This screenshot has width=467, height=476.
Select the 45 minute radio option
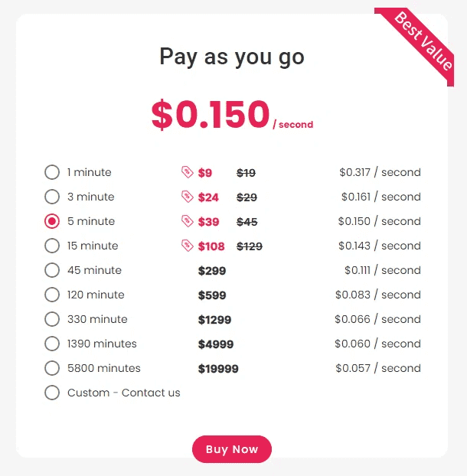52,270
